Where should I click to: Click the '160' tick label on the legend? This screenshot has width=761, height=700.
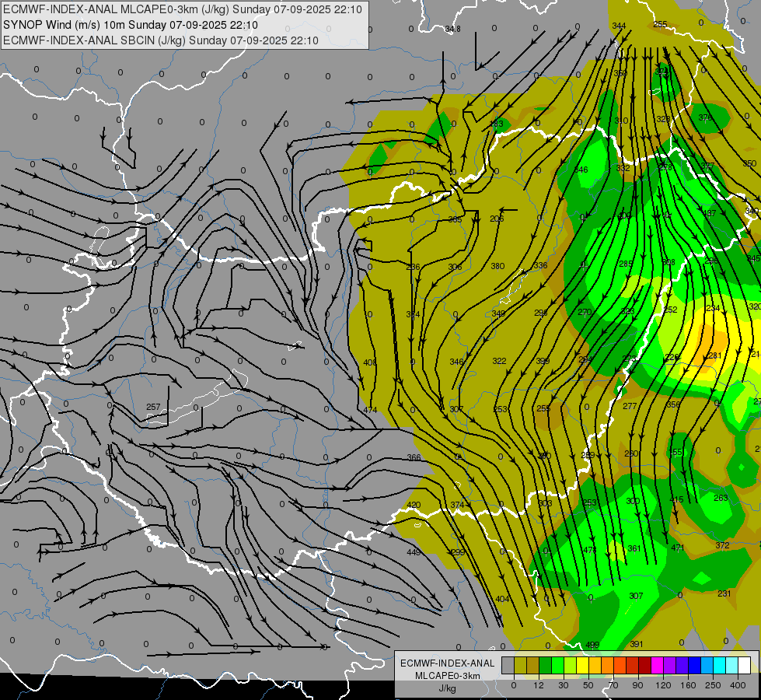pyautogui.click(x=688, y=685)
